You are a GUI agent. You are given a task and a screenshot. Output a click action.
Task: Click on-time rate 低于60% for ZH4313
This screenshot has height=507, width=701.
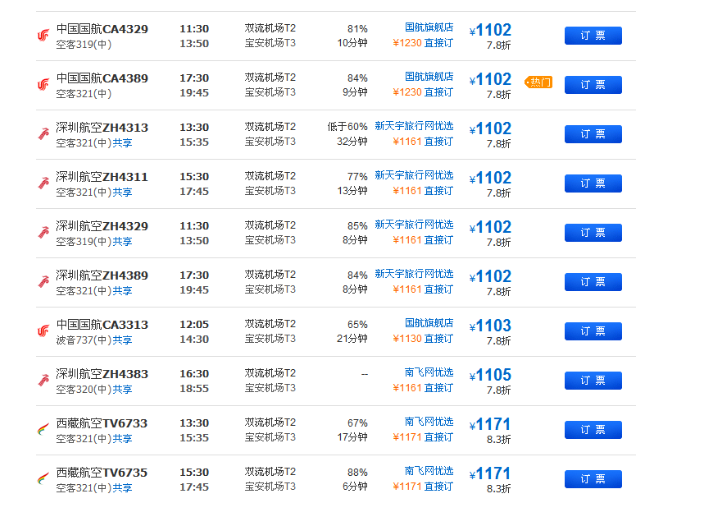click(347, 127)
